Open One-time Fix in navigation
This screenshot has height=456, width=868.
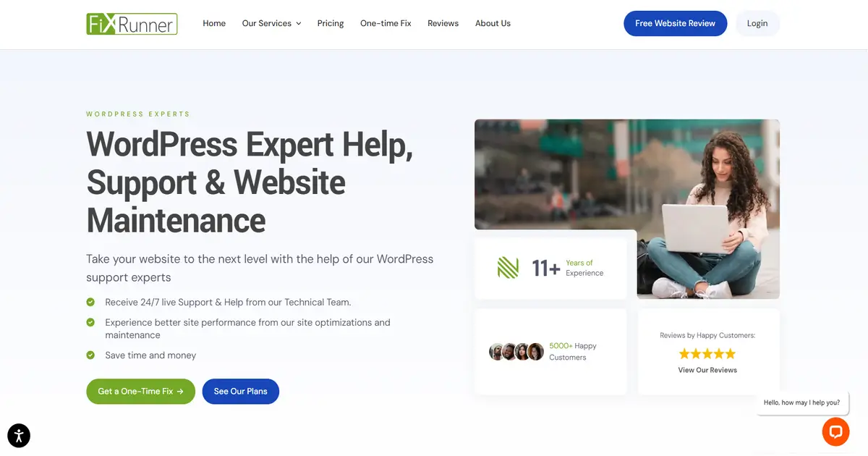(x=386, y=23)
